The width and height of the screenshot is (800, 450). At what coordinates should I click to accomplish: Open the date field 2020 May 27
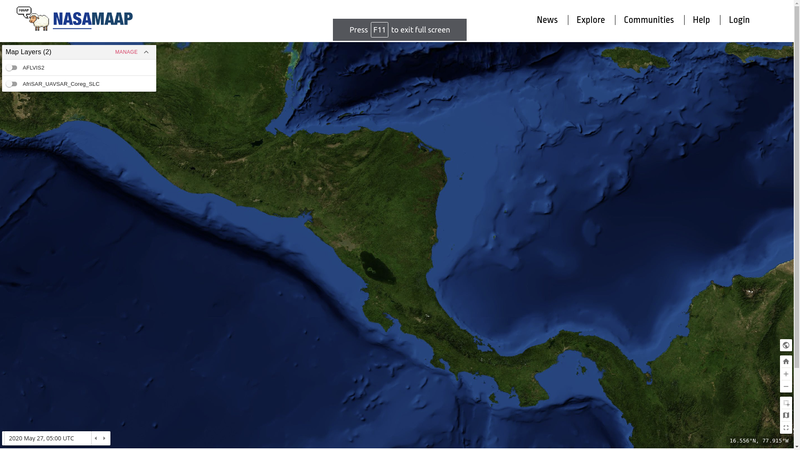pos(47,438)
